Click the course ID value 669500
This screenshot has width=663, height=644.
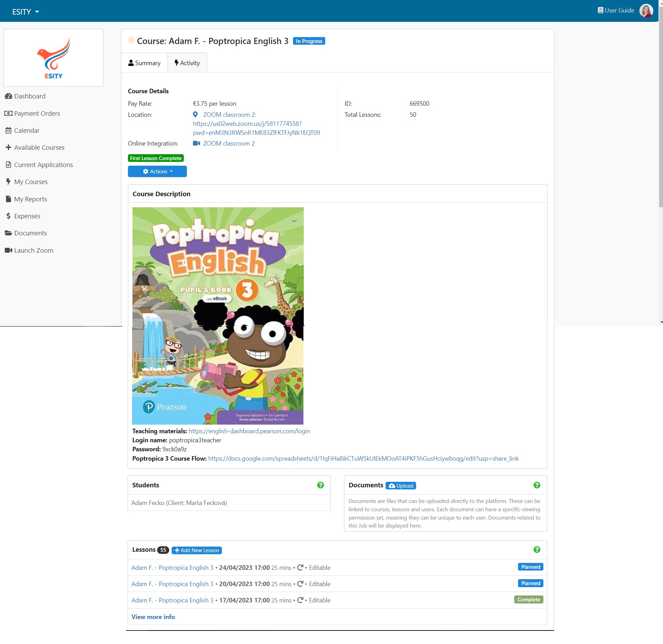[419, 104]
